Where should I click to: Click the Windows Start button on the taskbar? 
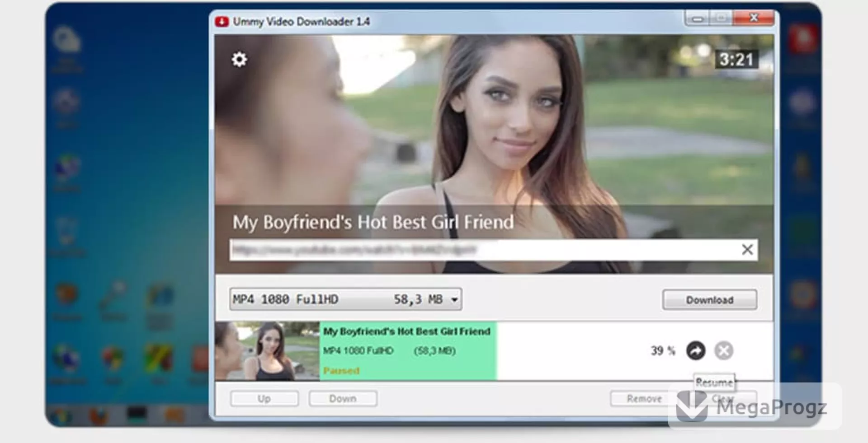click(61, 415)
